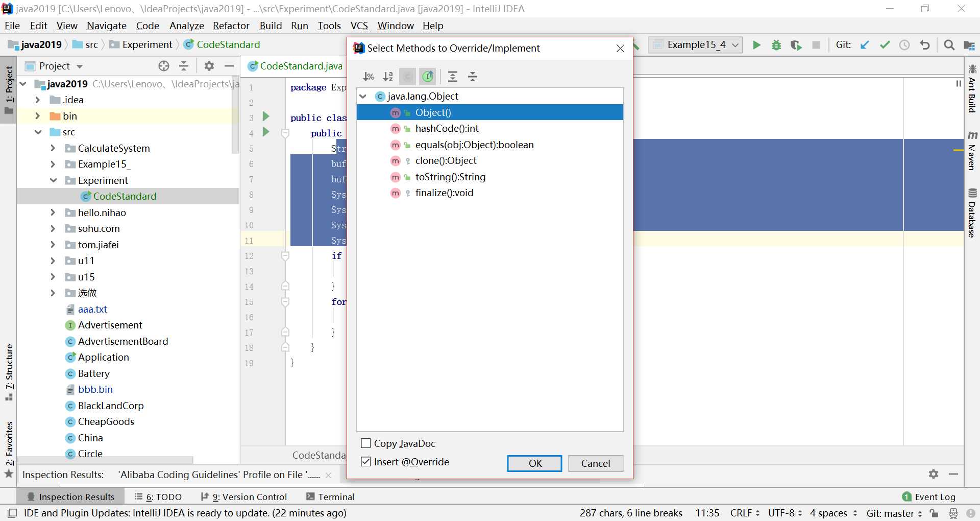Hide the Project panel with the minus icon

(229, 66)
